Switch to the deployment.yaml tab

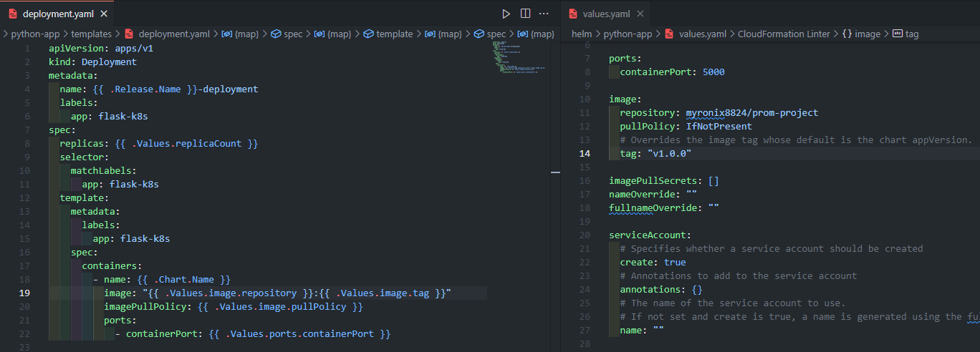pyautogui.click(x=58, y=14)
